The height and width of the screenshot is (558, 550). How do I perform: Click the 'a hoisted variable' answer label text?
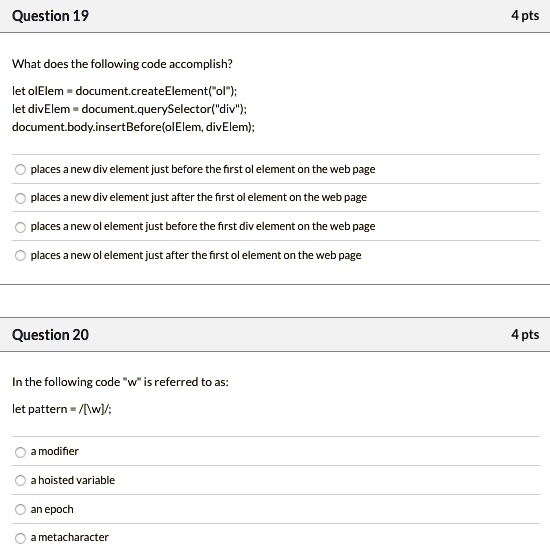(73, 480)
